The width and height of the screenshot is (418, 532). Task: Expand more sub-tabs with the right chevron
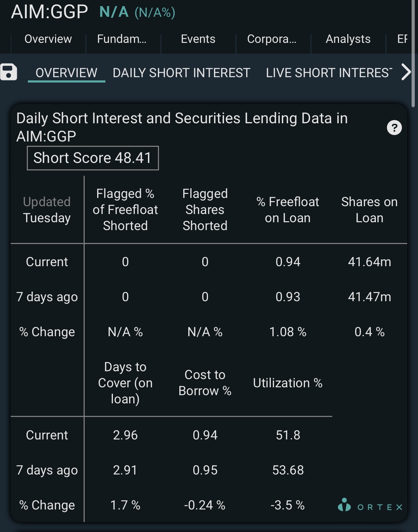406,72
